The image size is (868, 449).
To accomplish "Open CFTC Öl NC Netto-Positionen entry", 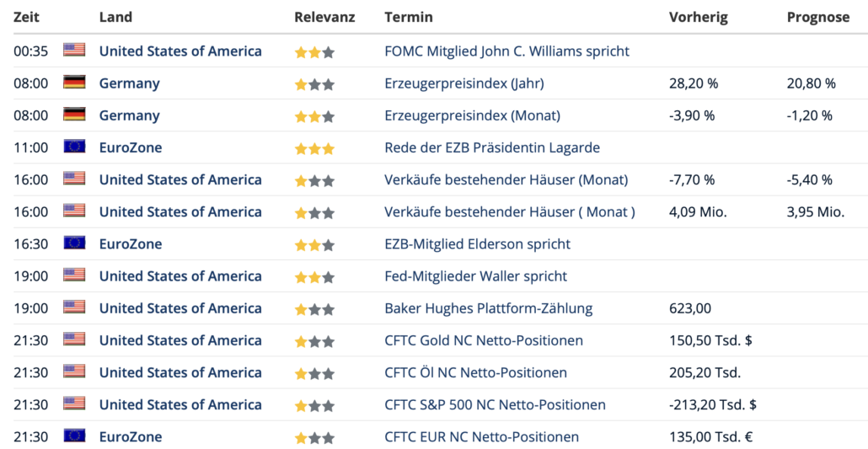I will (x=475, y=372).
